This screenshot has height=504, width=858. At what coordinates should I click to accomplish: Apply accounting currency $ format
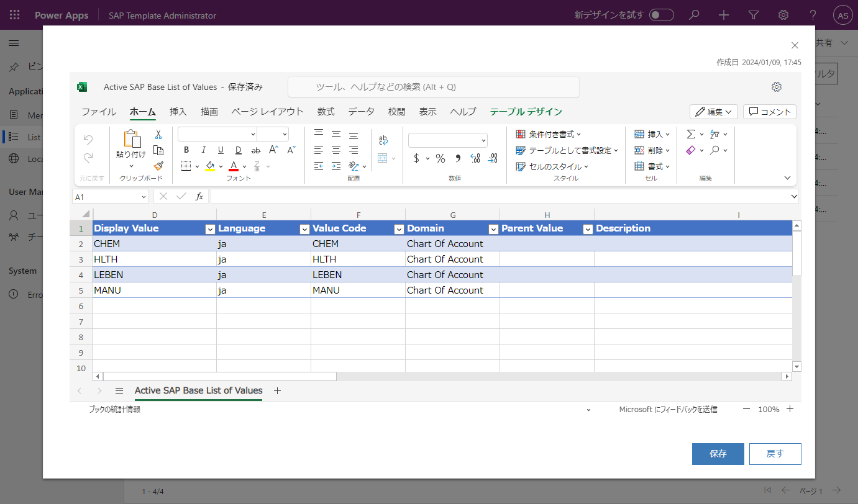[416, 158]
